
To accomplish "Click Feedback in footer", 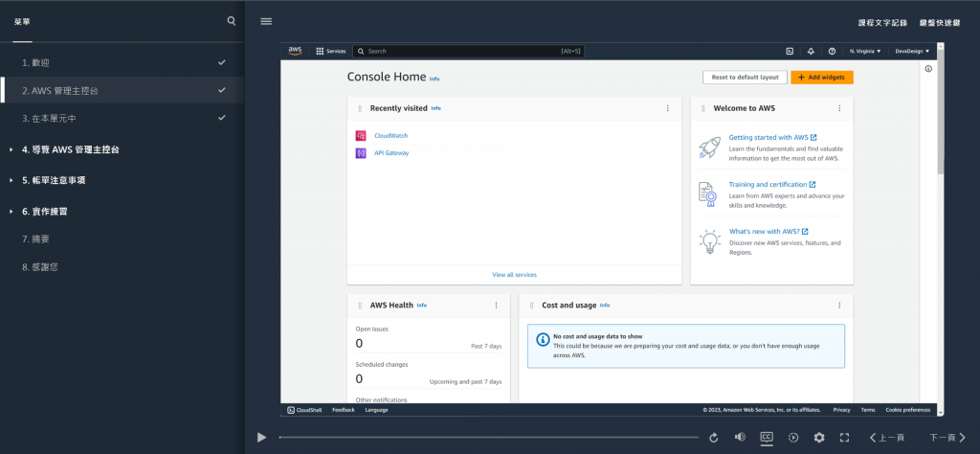I will (x=344, y=410).
